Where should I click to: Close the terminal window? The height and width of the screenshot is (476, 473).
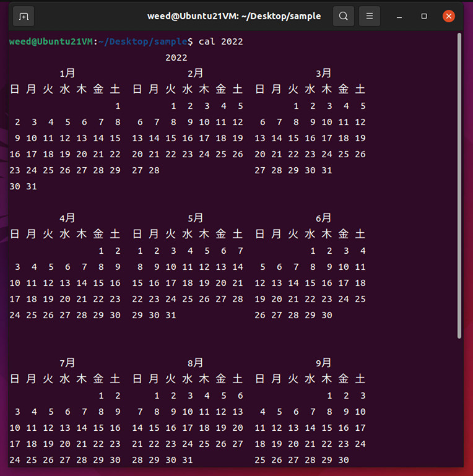pos(449,16)
